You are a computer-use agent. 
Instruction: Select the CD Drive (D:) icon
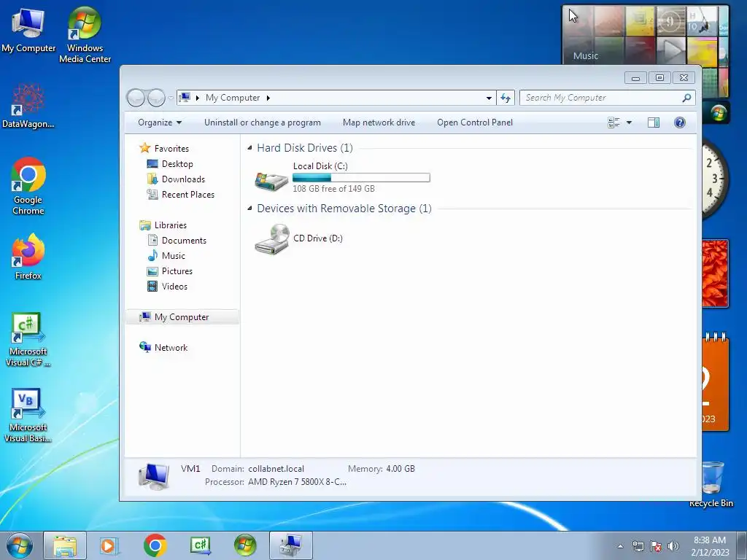point(272,239)
